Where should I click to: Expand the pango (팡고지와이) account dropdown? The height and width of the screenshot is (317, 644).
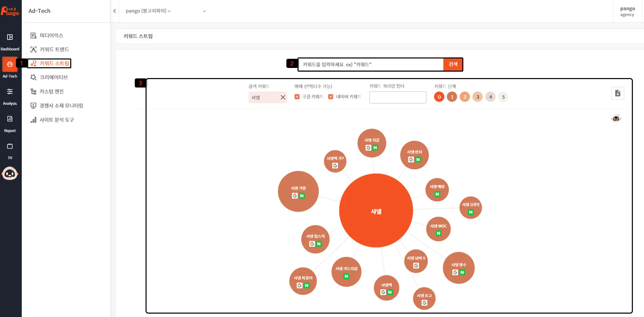148,11
